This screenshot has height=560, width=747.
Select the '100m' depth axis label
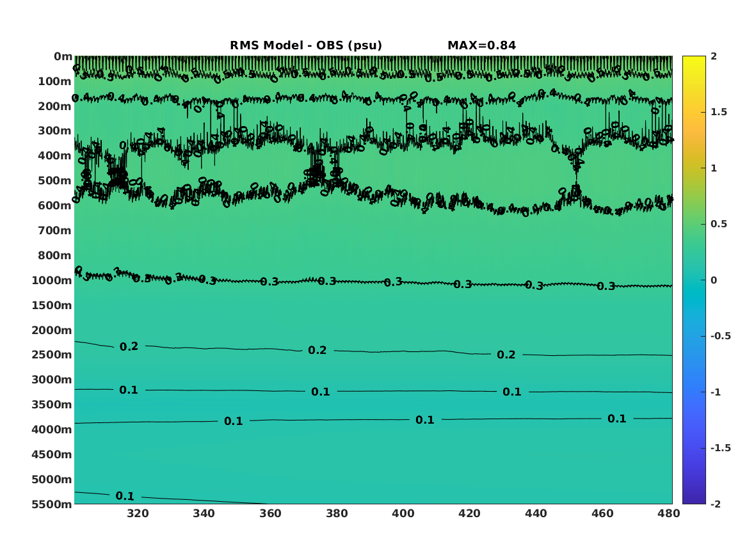tap(55, 81)
